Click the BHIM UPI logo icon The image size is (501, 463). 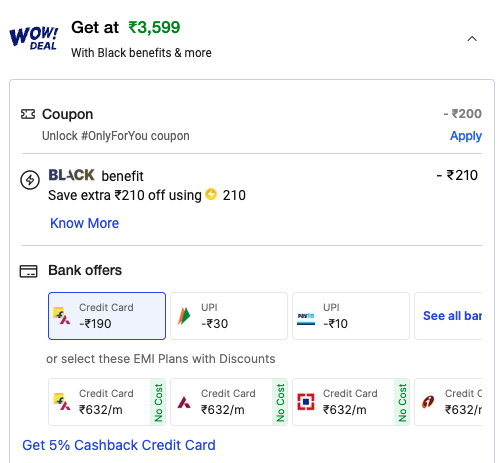(184, 316)
